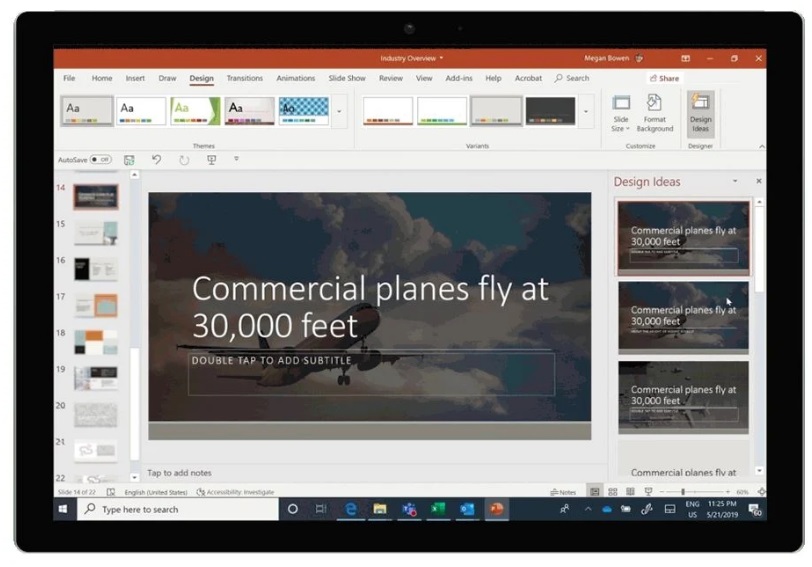Click the Undo icon in quick access toolbar
The image size is (812, 567).
pos(156,160)
